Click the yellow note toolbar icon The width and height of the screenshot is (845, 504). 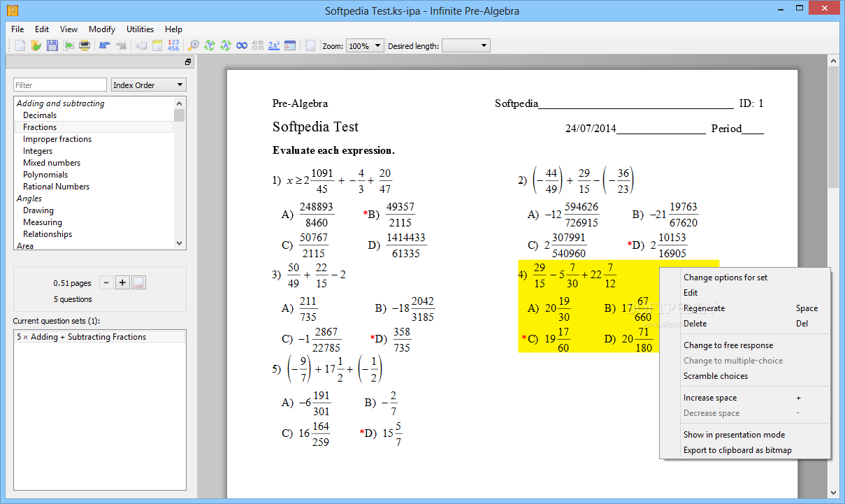tap(157, 45)
